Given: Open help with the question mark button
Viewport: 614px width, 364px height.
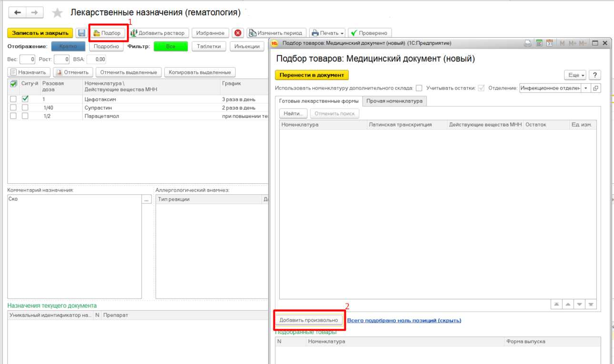Looking at the screenshot, I should [594, 75].
